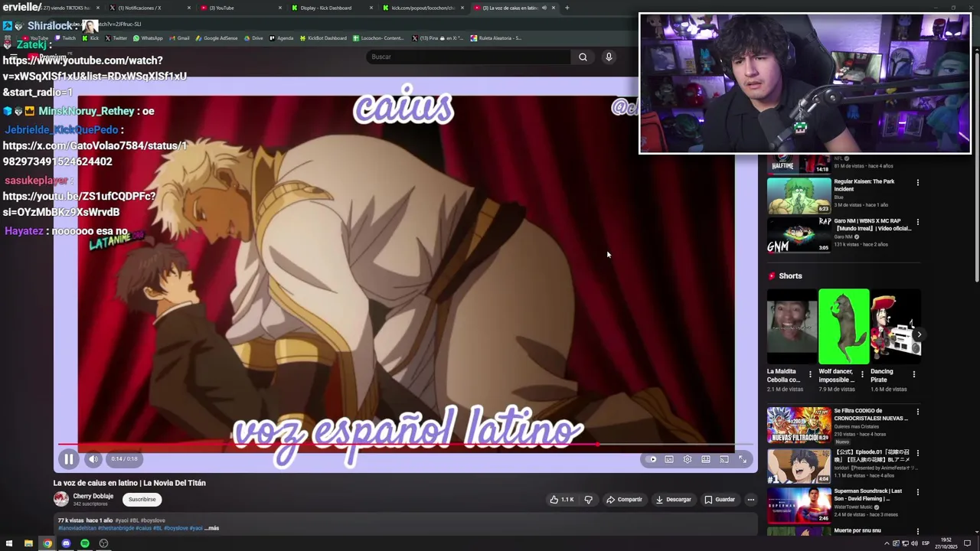Open the Ruleta Aleatoria bookmark
Screen dimensions: 980x551
tap(496, 37)
